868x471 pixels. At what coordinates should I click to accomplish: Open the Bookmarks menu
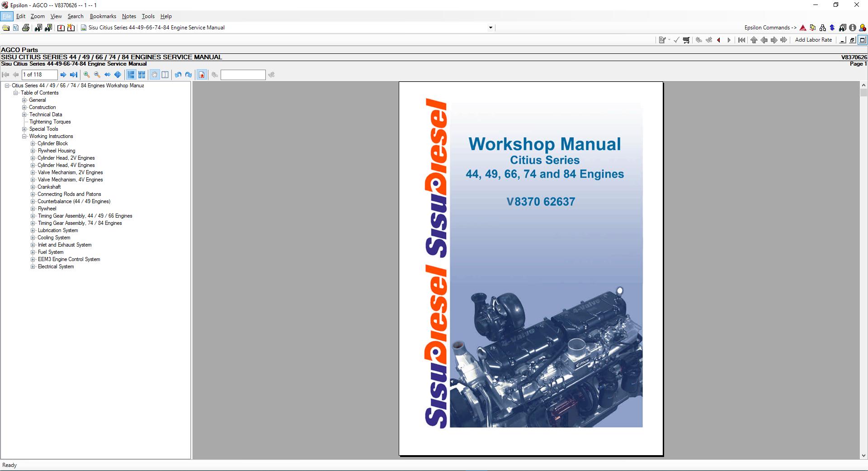pyautogui.click(x=103, y=16)
